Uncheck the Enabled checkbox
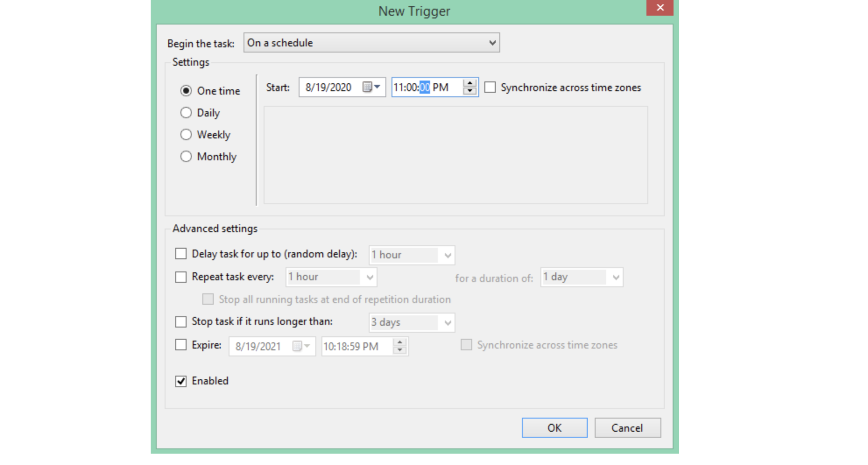This screenshot has height=465, width=868. tap(181, 381)
